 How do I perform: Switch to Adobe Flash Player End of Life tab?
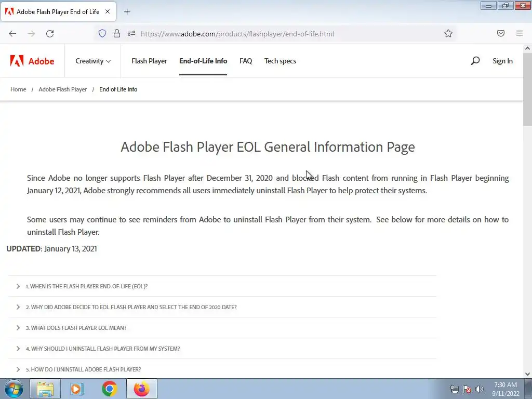tap(58, 11)
